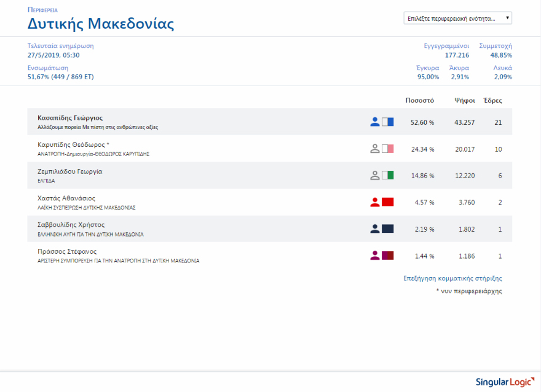Click the grey person icon for Καρυπίδης Θεόδωρος
This screenshot has height=392, width=541.
tap(375, 149)
